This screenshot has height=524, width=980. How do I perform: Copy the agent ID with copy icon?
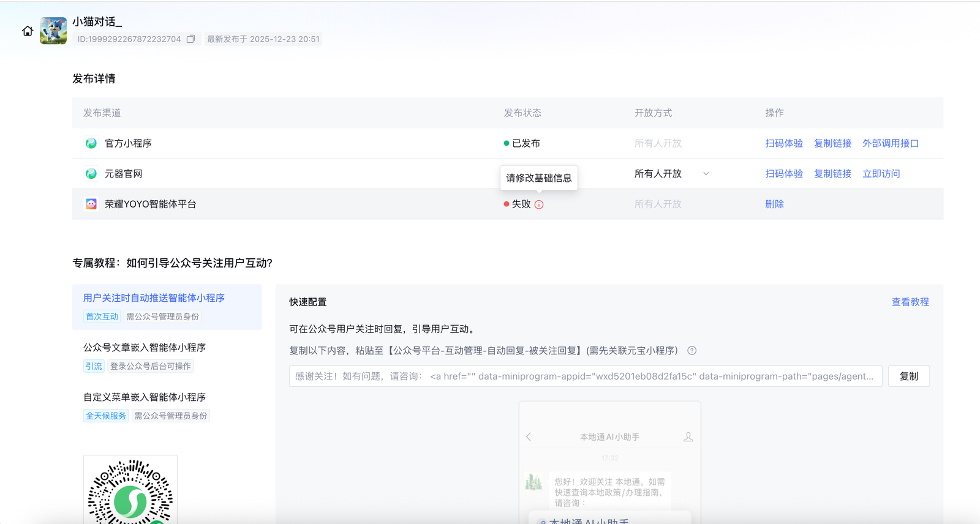[191, 39]
